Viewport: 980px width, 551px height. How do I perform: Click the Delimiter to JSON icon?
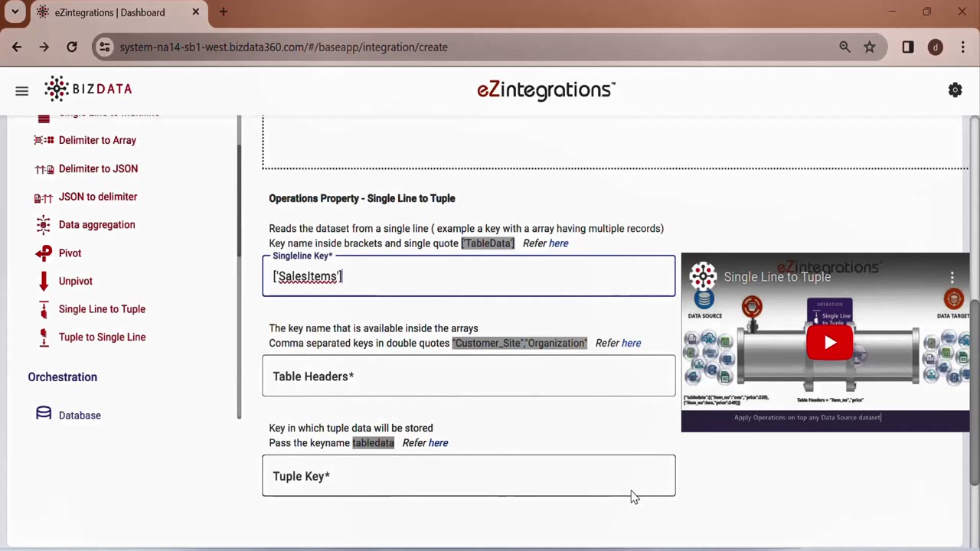click(44, 169)
